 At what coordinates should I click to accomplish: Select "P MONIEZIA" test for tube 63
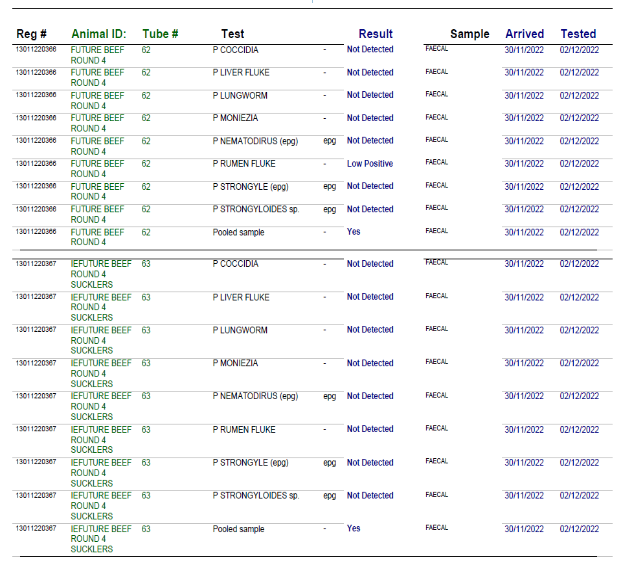235,363
